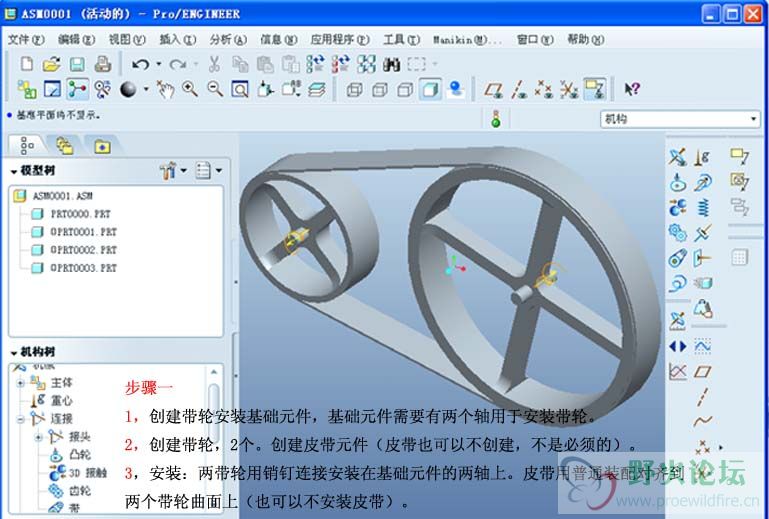Open the measure results graph tool
Screen dimensions: 769x519
click(x=678, y=371)
